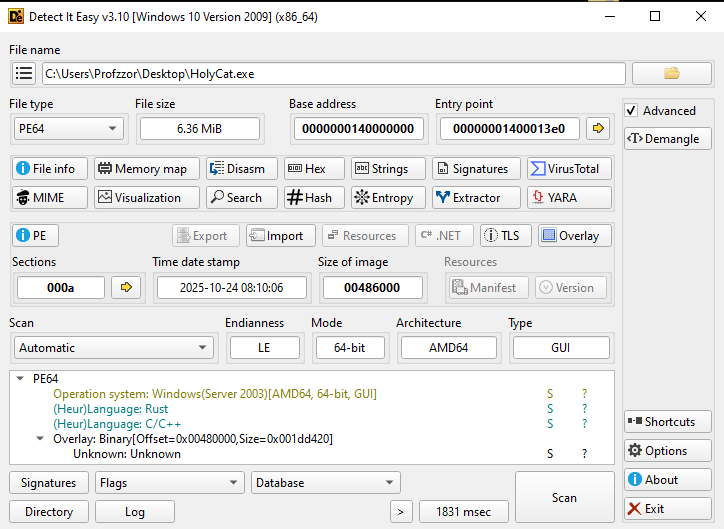
Task: Open the Search tool
Action: click(242, 198)
